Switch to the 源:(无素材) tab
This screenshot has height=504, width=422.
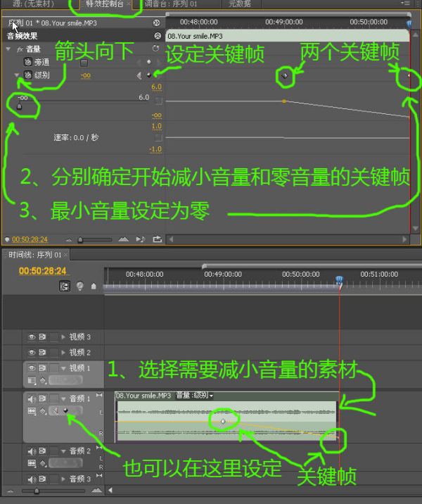pyautogui.click(x=33, y=4)
